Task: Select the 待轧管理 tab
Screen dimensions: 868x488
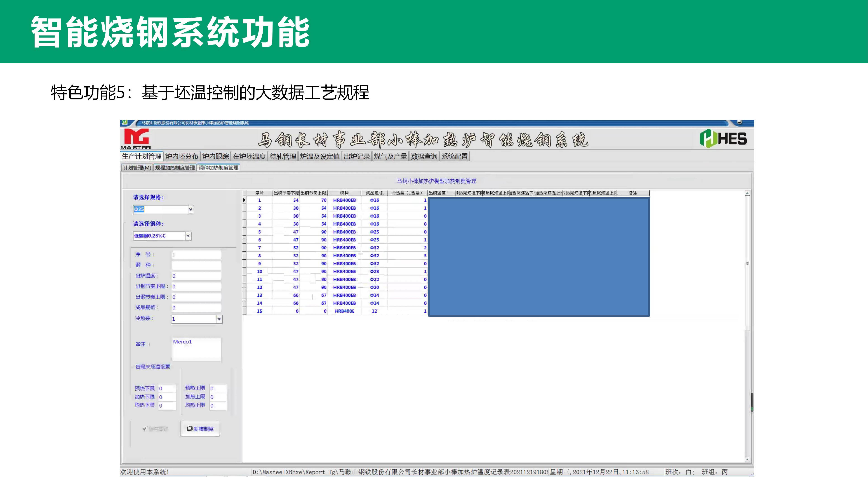Action: (283, 156)
